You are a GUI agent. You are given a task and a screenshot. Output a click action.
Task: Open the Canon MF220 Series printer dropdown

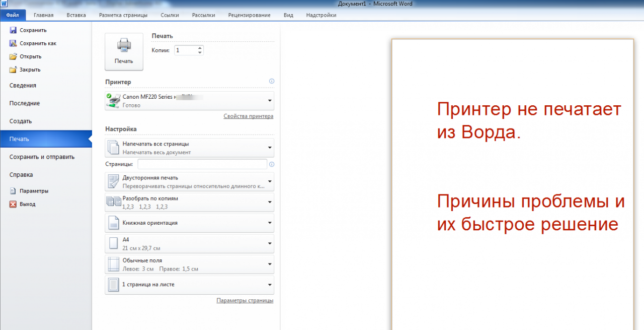click(270, 100)
